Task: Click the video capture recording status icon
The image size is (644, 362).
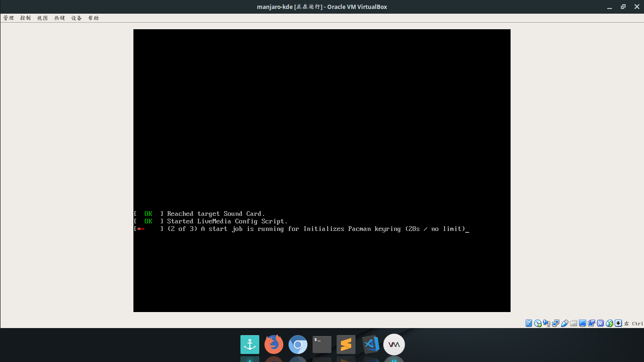Action: point(591,323)
